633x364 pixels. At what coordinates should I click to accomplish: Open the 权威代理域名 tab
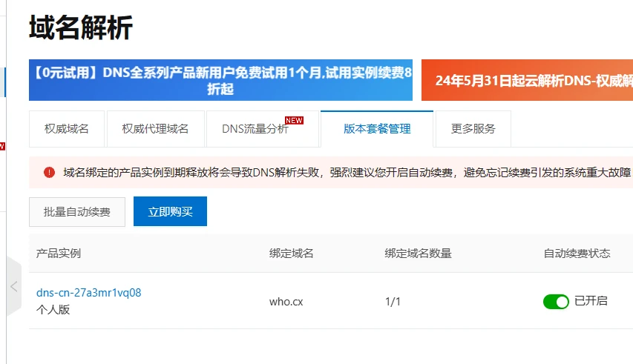[x=155, y=129]
